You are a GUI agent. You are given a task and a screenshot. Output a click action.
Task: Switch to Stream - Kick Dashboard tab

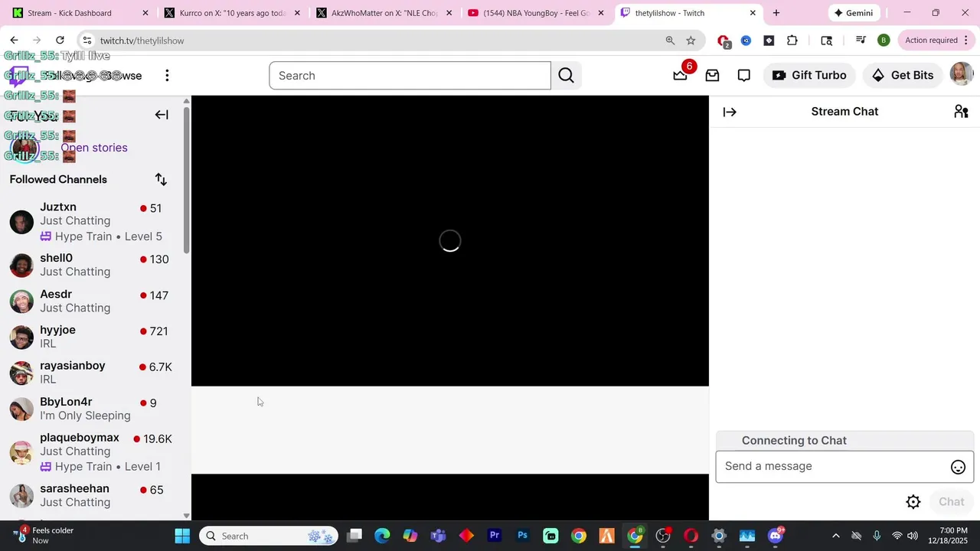[x=80, y=13]
